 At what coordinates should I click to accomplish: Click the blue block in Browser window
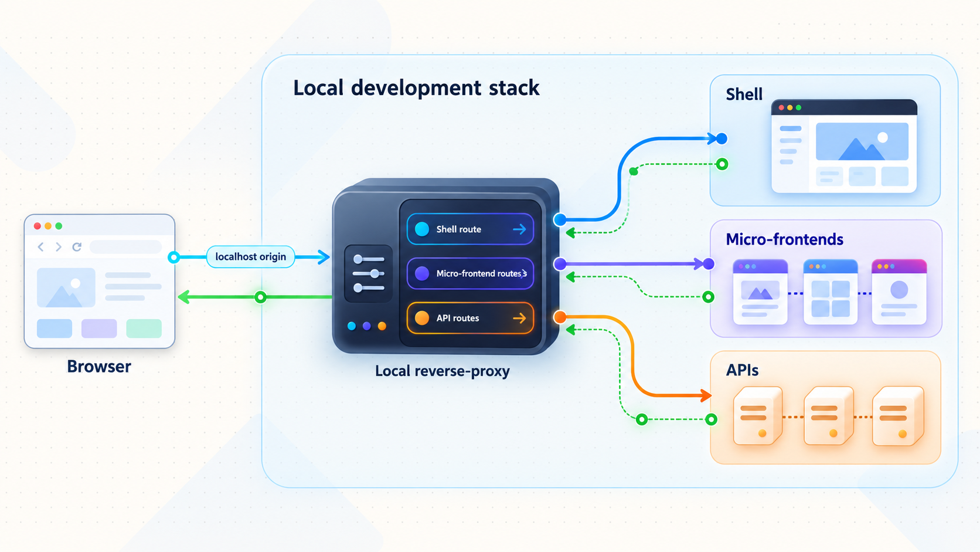click(x=55, y=329)
